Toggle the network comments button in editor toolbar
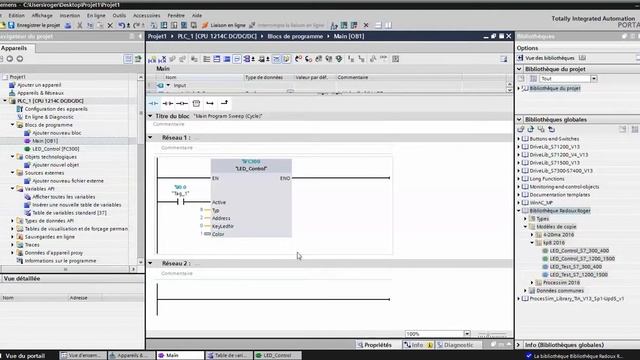 237,59
